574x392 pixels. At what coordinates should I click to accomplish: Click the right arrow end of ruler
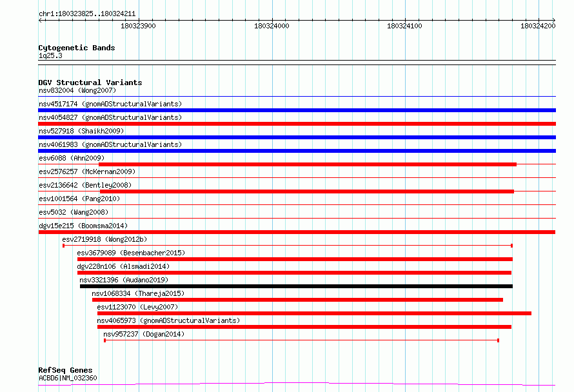point(553,20)
